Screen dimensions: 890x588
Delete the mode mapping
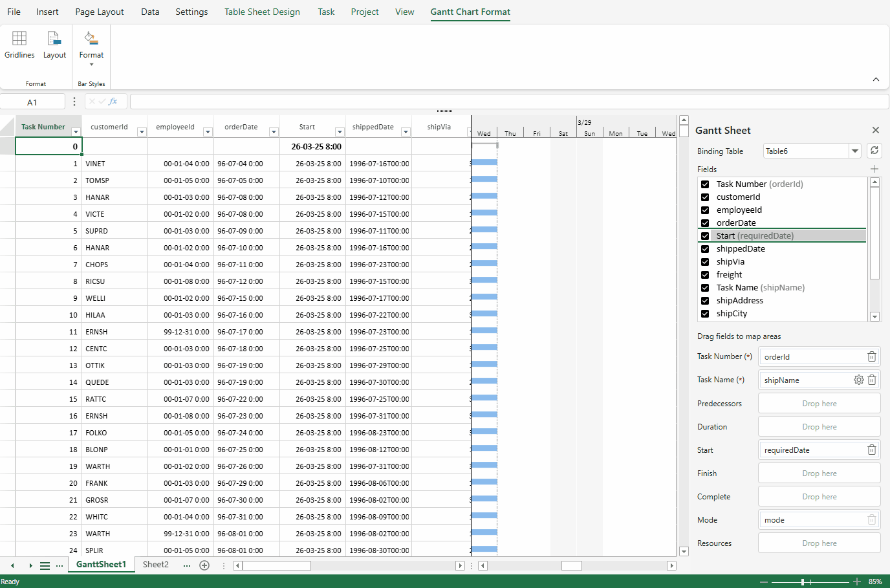point(872,519)
